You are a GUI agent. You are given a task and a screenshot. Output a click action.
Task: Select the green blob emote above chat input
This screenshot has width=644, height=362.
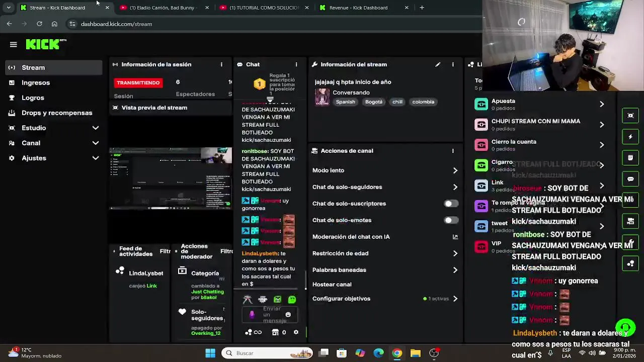click(292, 300)
